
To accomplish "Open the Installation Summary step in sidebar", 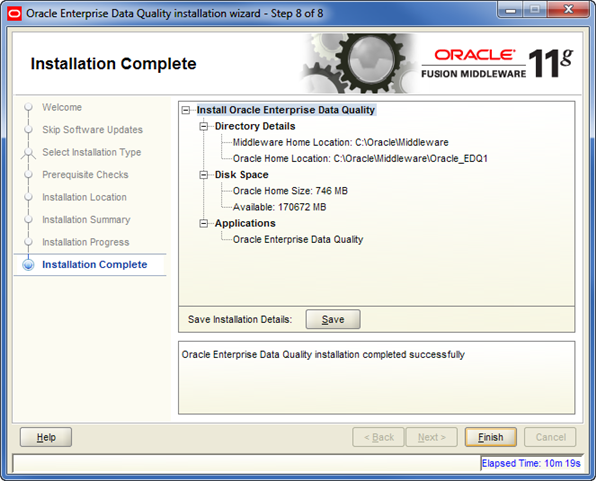I will [86, 220].
